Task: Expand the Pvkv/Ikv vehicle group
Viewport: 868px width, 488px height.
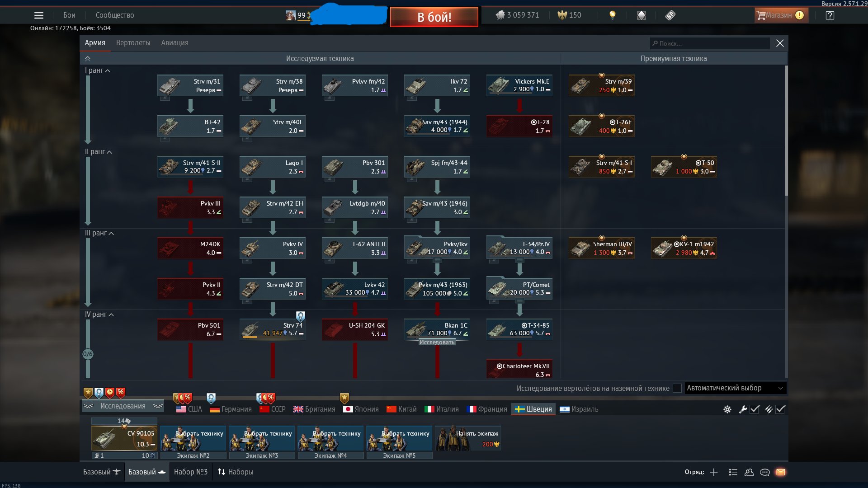Action: (x=438, y=260)
